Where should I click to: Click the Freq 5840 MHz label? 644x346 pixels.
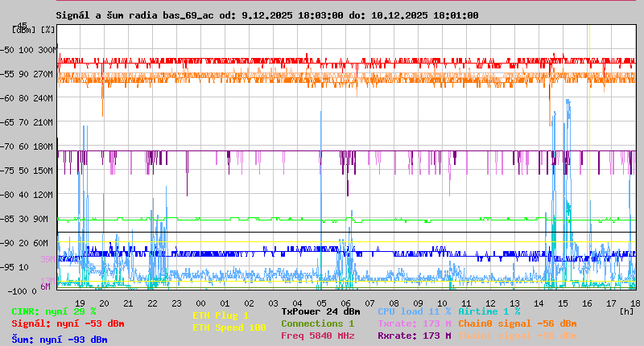pyautogui.click(x=317, y=336)
